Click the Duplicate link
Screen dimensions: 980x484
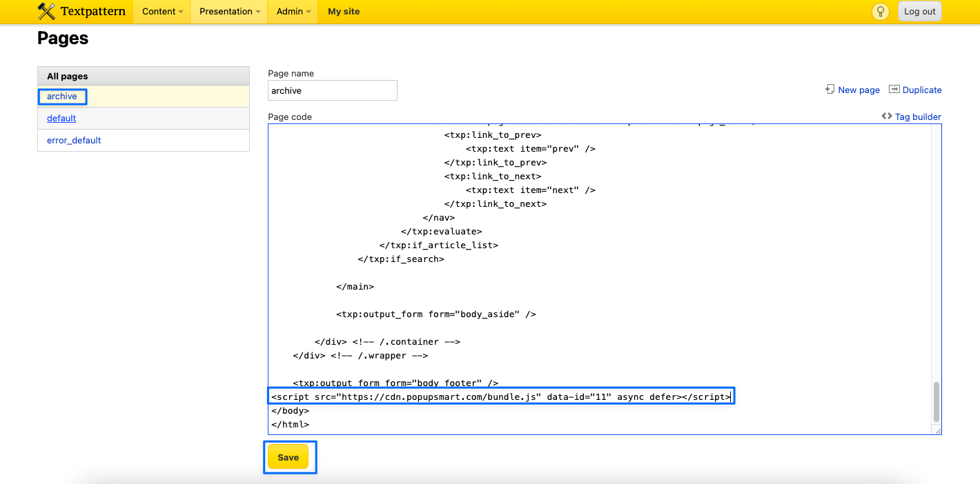point(922,90)
